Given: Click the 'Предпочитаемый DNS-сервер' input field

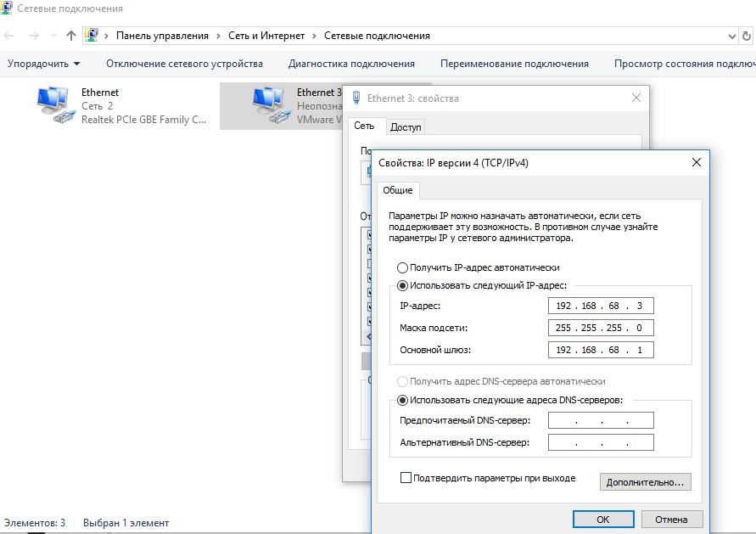Looking at the screenshot, I should (x=601, y=420).
